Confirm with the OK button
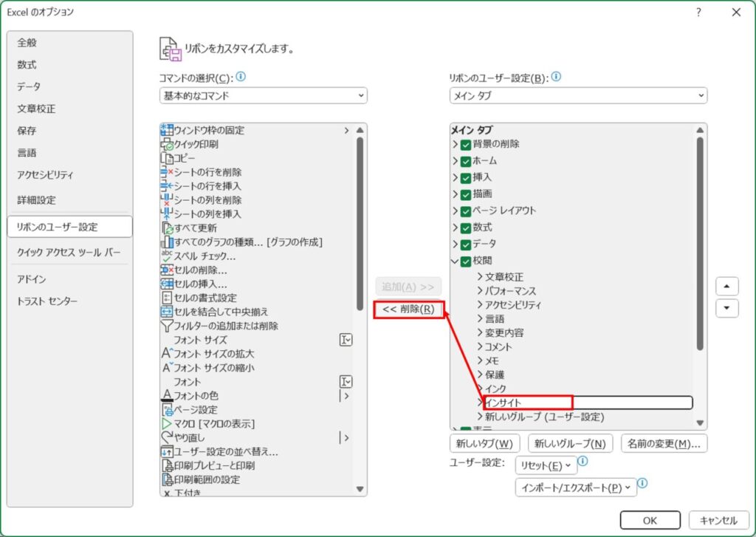 click(x=650, y=520)
